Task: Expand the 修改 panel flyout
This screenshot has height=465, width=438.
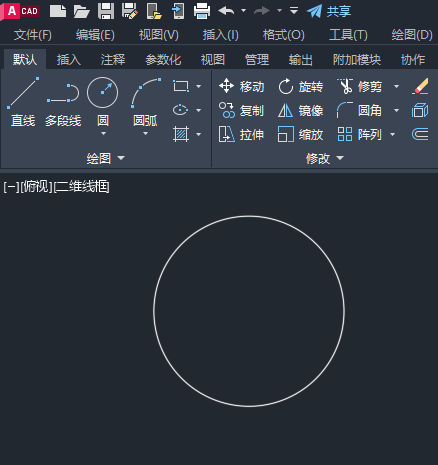Action: point(325,158)
